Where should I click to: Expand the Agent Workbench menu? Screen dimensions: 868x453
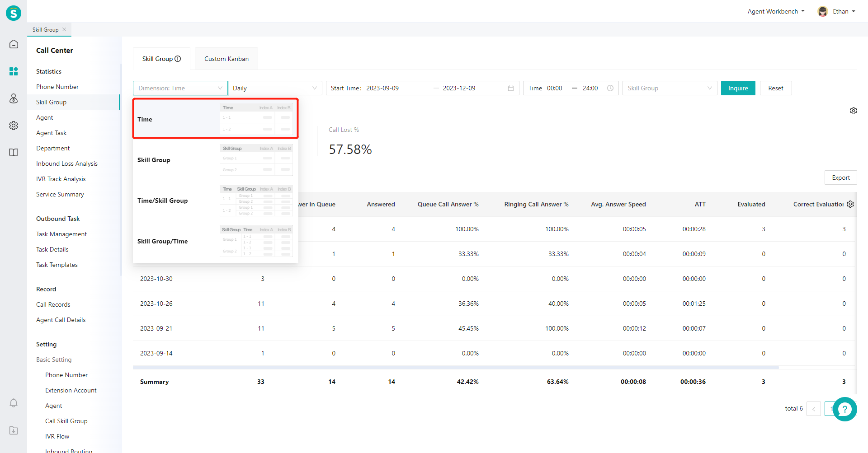click(x=776, y=11)
